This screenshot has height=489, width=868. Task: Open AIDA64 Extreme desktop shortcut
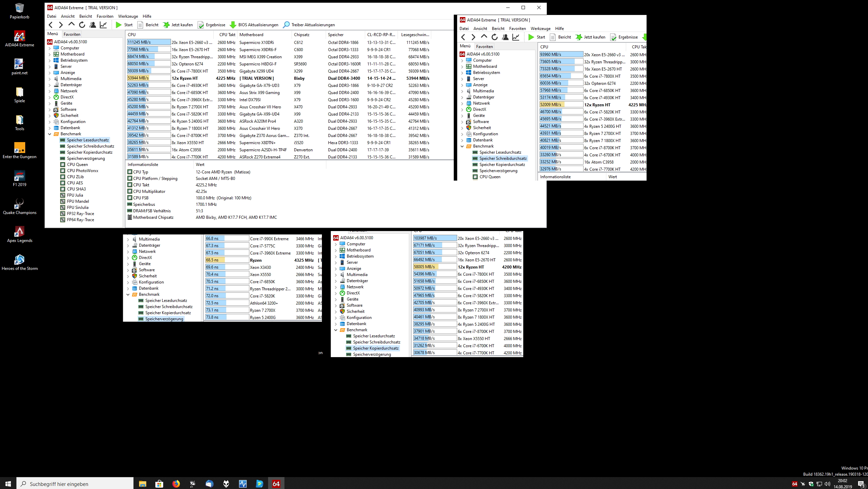19,39
